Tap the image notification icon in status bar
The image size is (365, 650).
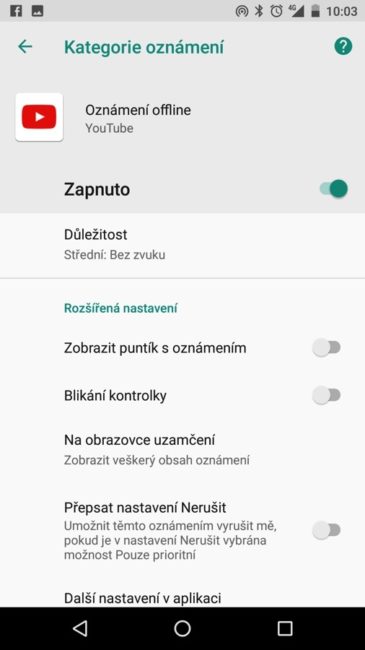click(37, 11)
